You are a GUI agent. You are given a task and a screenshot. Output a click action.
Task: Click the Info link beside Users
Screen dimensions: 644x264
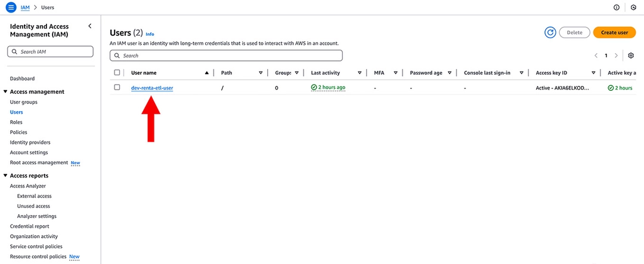(150, 34)
